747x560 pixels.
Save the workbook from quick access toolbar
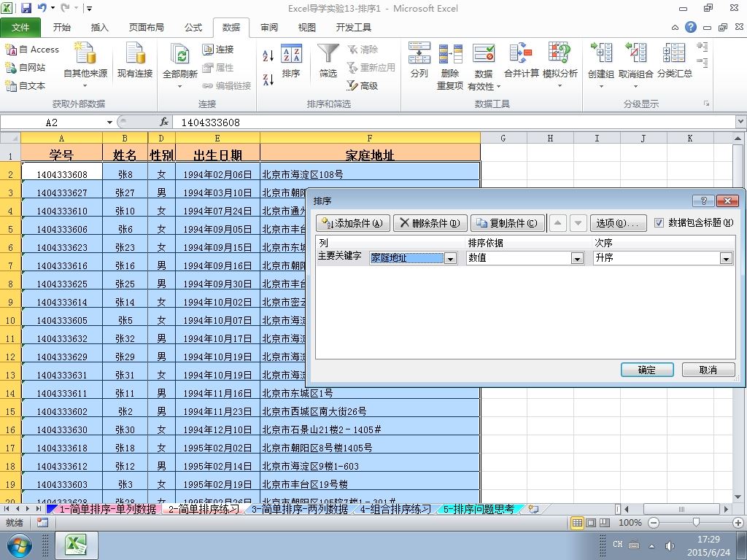26,8
